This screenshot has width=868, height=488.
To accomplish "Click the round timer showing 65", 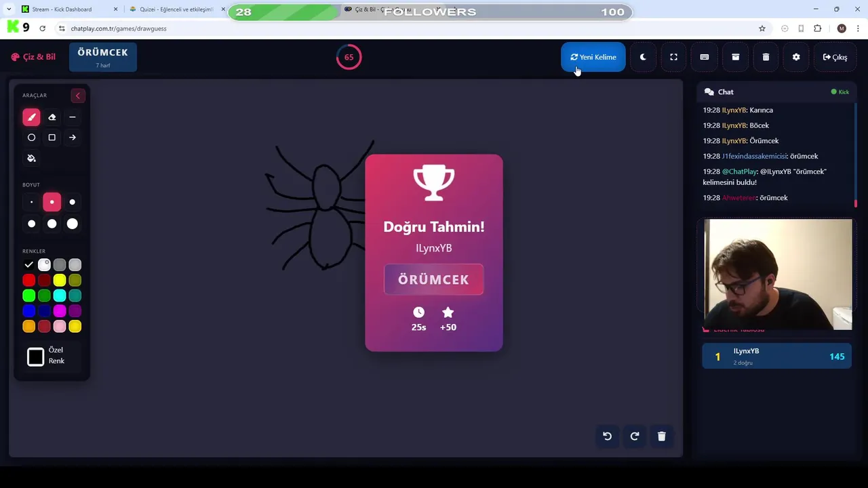I will 349,57.
